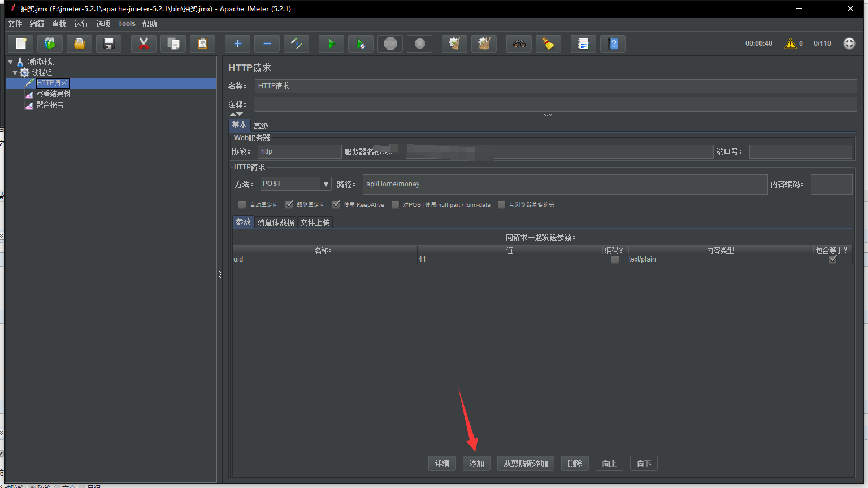Move parameter up with 向上 button
This screenshot has height=488, width=868.
pyautogui.click(x=610, y=464)
